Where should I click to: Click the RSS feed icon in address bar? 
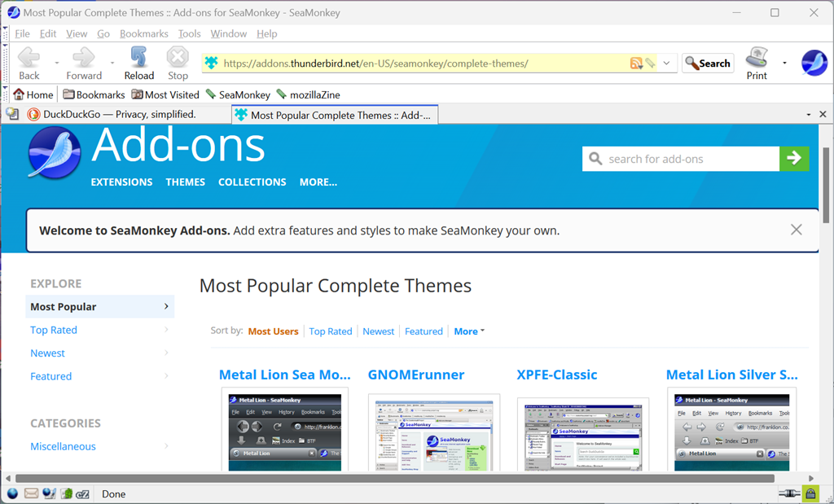point(635,64)
